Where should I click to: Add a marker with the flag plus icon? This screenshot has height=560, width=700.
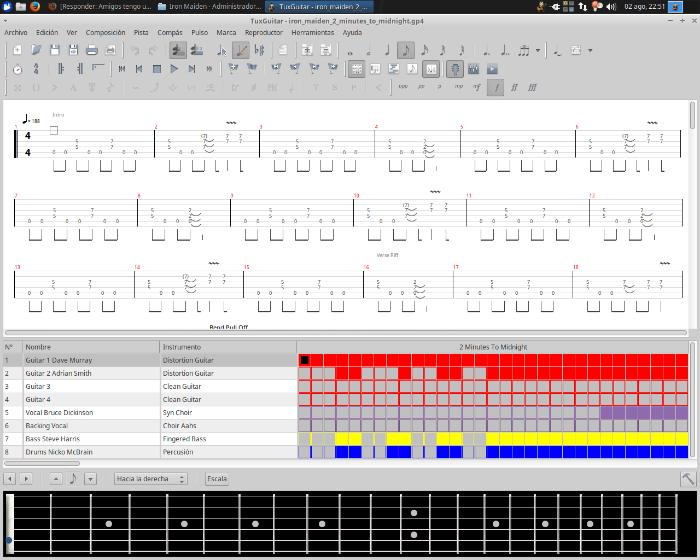[233, 69]
